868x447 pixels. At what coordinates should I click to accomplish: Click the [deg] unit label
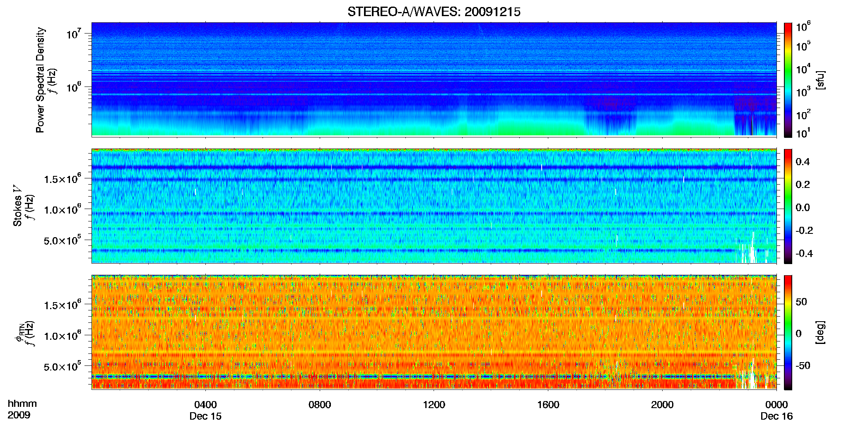pyautogui.click(x=820, y=332)
